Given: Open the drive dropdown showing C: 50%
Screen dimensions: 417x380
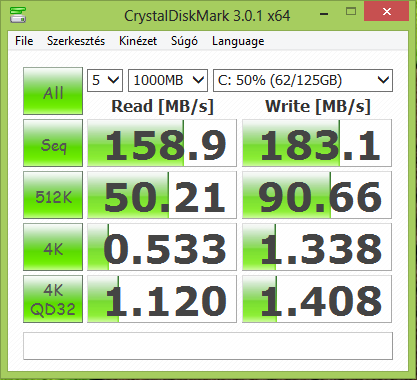Looking at the screenshot, I should 303,80.
